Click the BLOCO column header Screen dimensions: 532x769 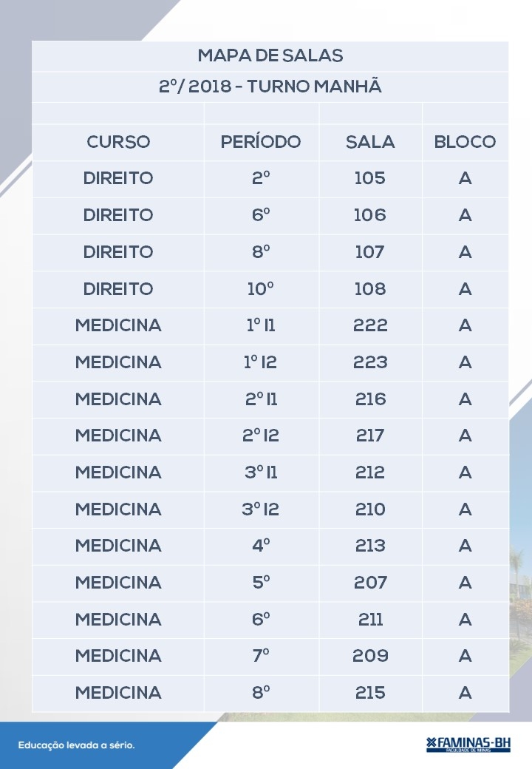pos(465,142)
